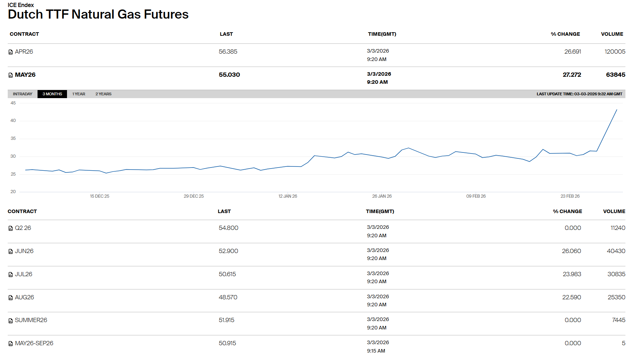Click the SUMMER26 chart icon
Image resolution: width=644 pixels, height=355 pixels.
tap(11, 320)
